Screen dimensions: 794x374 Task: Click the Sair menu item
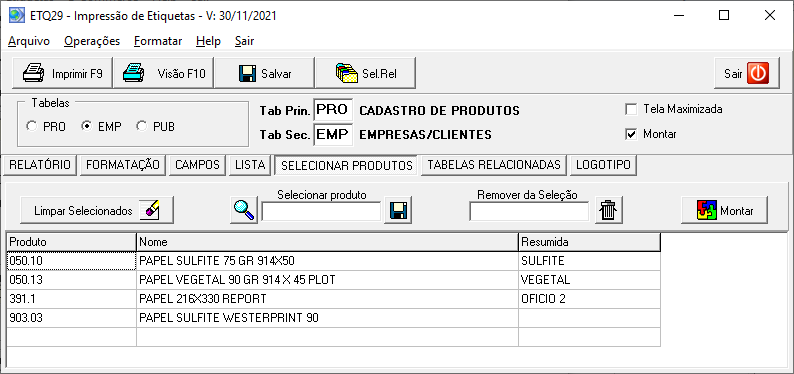(x=245, y=41)
